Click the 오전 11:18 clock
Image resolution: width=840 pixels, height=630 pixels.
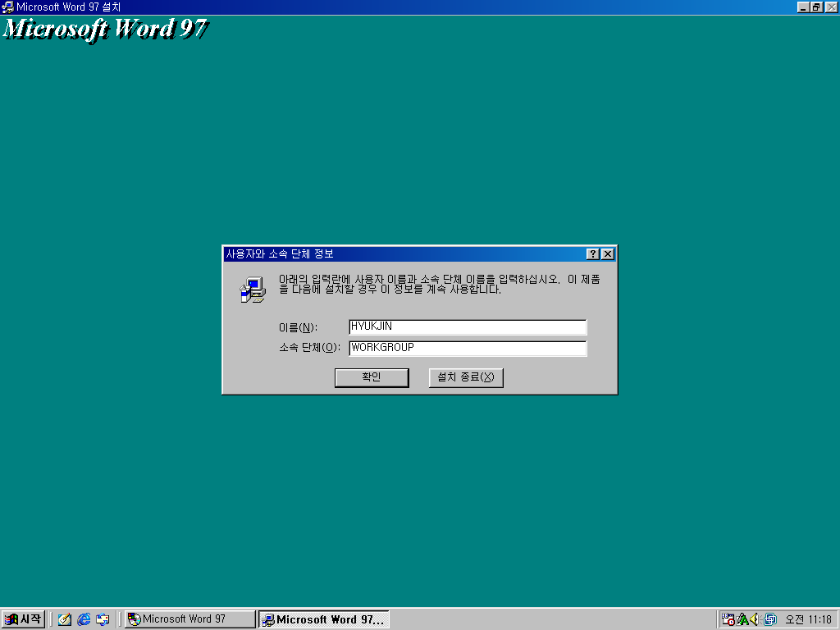808,619
